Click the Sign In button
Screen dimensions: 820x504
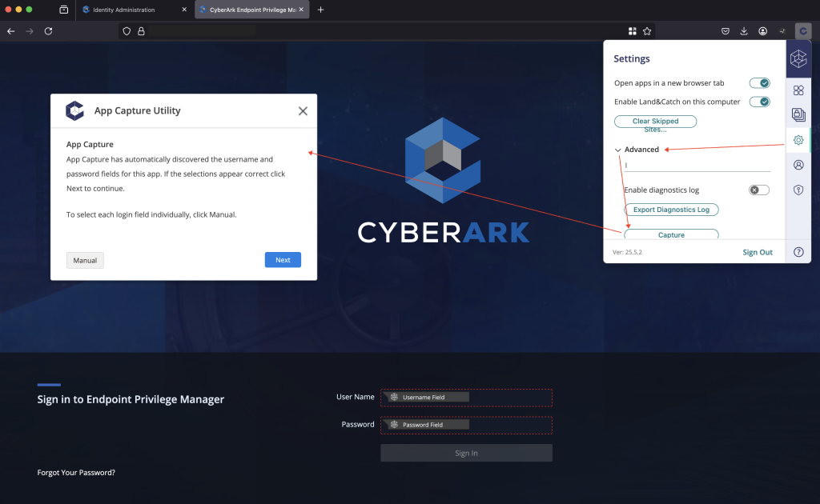[467, 453]
